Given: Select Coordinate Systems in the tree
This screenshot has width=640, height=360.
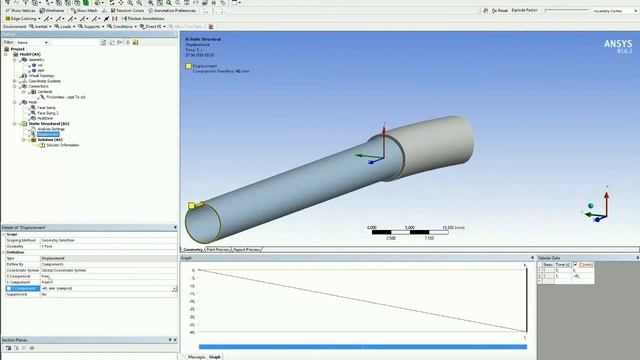Looking at the screenshot, I should (x=44, y=81).
